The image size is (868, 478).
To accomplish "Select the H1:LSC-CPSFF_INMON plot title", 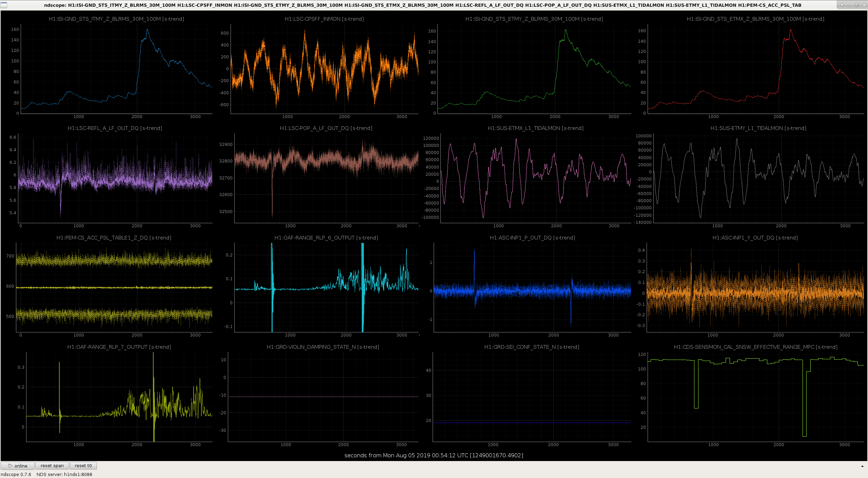I will click(324, 19).
